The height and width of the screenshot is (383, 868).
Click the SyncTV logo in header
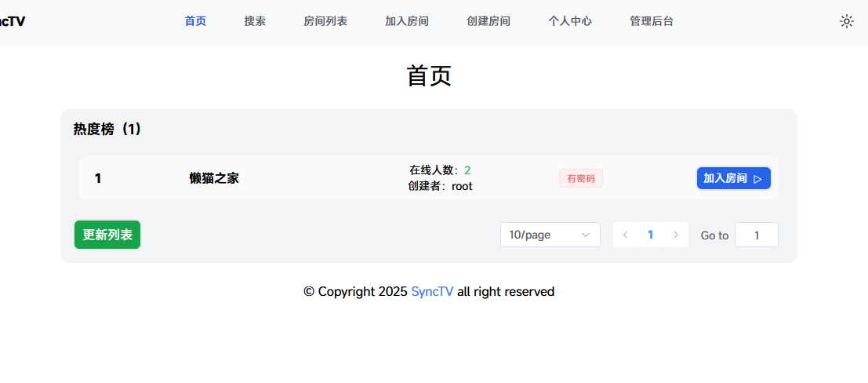(x=13, y=22)
